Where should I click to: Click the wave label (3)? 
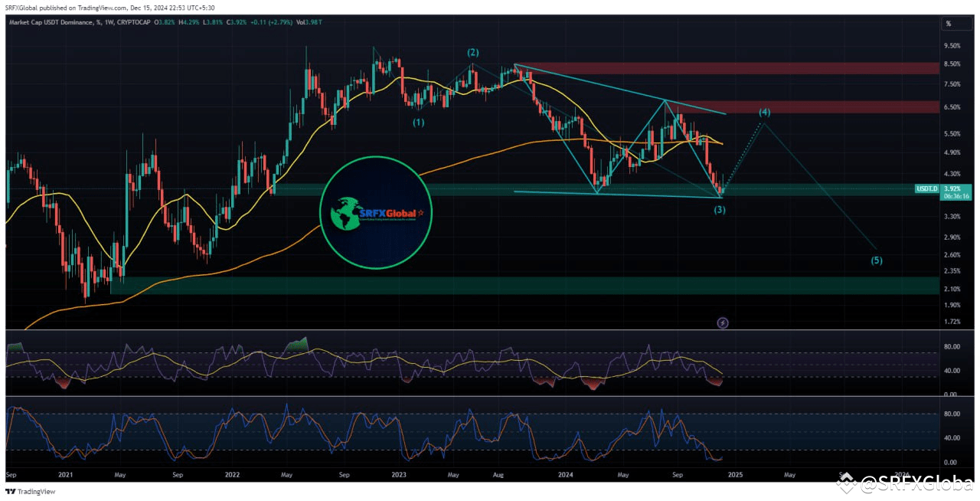720,209
